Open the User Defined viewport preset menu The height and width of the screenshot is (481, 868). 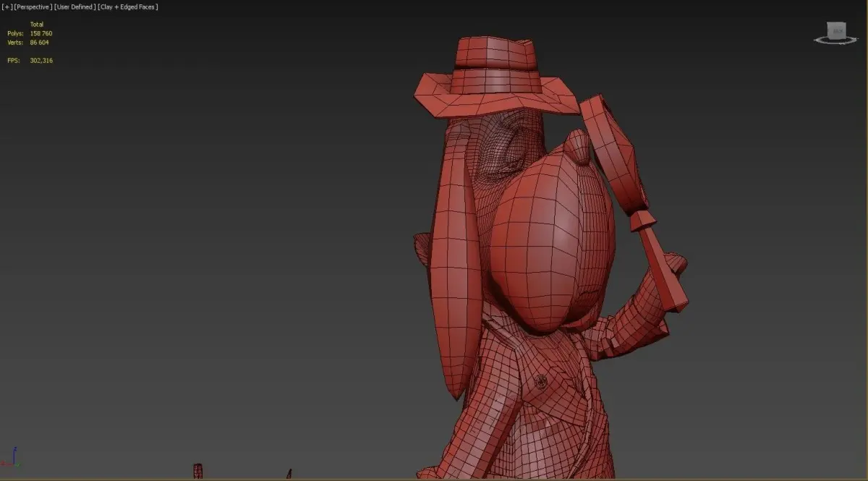pos(75,7)
